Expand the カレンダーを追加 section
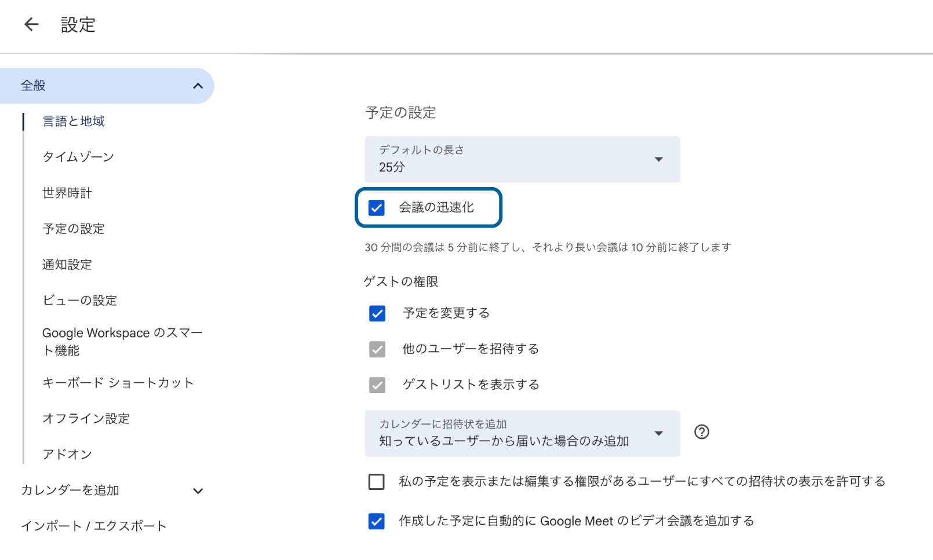Screen dimensions: 933x560 tap(198, 491)
